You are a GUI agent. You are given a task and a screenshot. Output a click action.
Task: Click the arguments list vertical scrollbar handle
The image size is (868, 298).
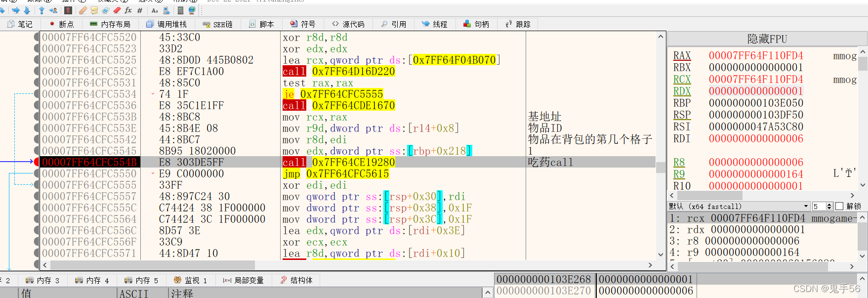pyautogui.click(x=862, y=237)
